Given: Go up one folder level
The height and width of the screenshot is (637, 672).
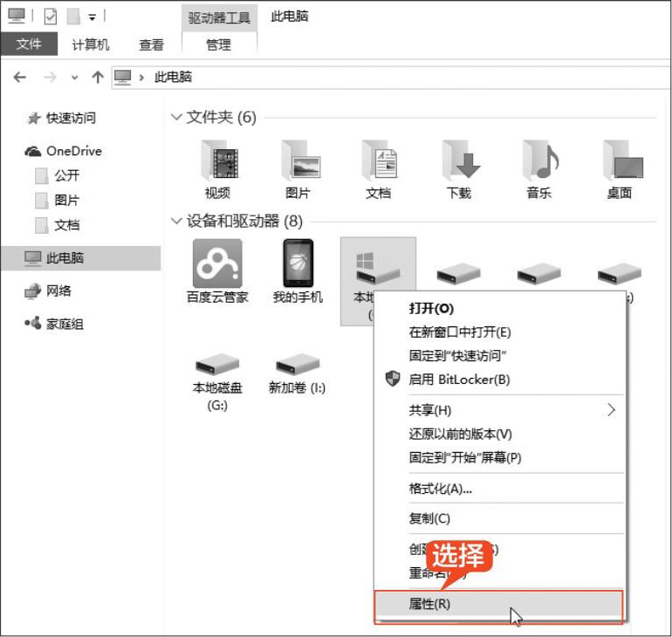Looking at the screenshot, I should (x=98, y=78).
